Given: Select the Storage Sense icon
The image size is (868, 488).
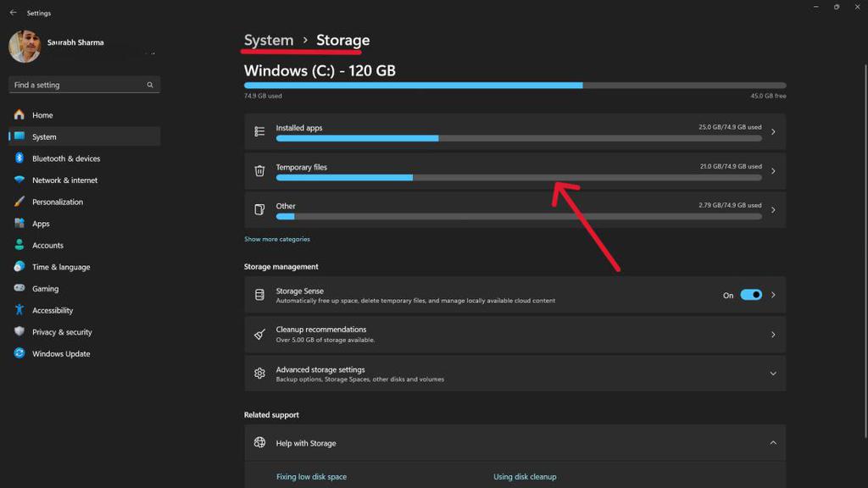Looking at the screenshot, I should pyautogui.click(x=259, y=294).
